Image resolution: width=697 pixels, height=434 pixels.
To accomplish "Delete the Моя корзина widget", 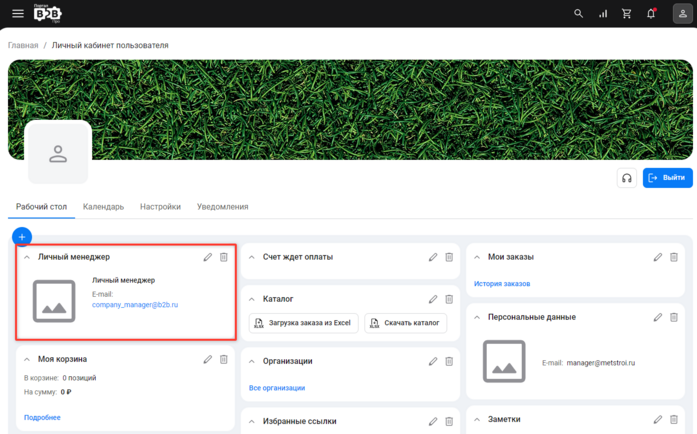I will (x=224, y=359).
